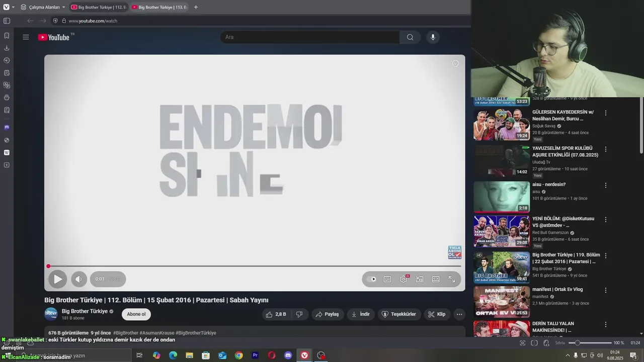
Task: Open Notes panel in sidebar
Action: click(x=7, y=73)
